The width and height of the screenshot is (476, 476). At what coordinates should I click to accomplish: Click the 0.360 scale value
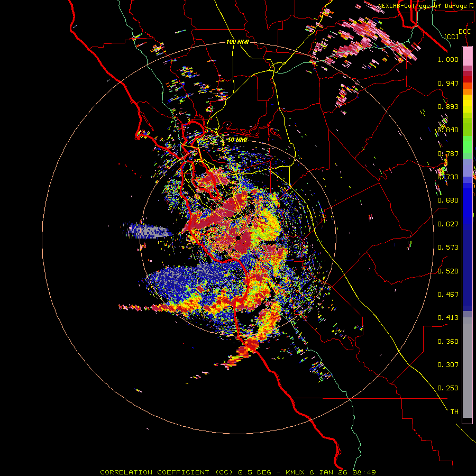pos(448,341)
